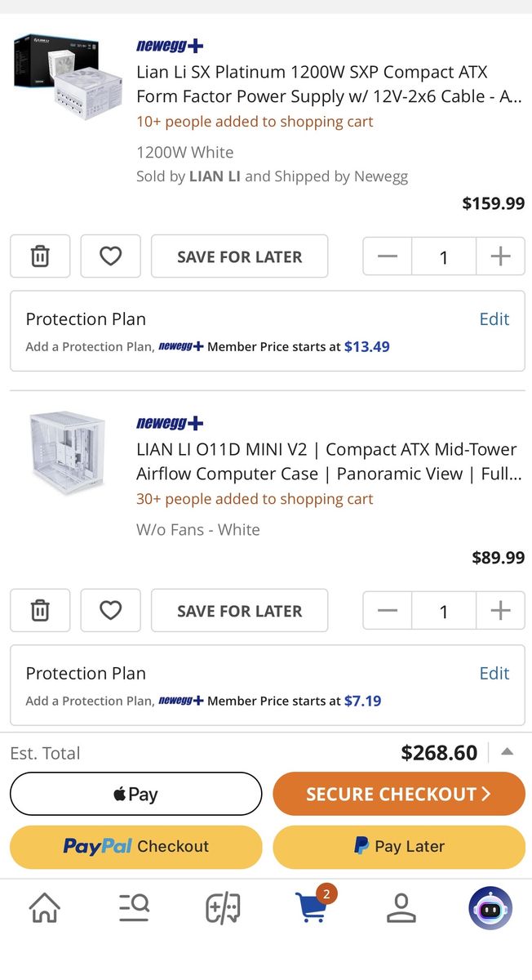
Task: Open the account profile icon
Action: [401, 907]
